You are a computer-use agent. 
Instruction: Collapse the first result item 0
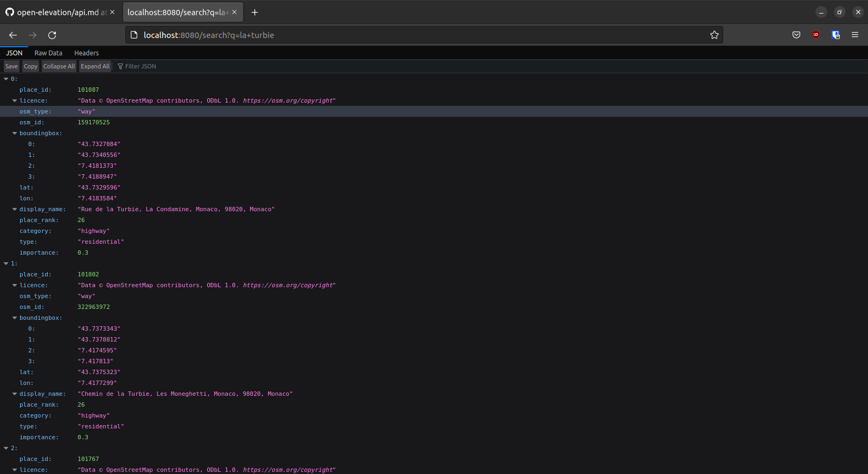tap(6, 79)
